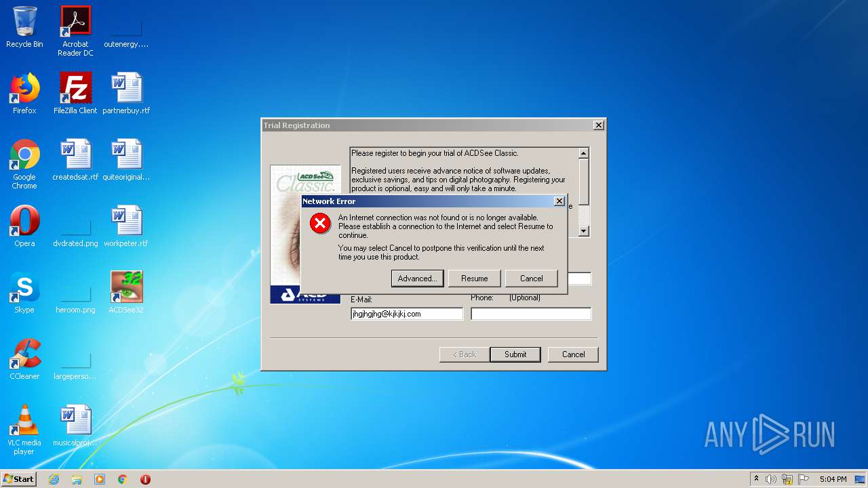Click the taskbar clock showing 5:04 PM

(833, 479)
